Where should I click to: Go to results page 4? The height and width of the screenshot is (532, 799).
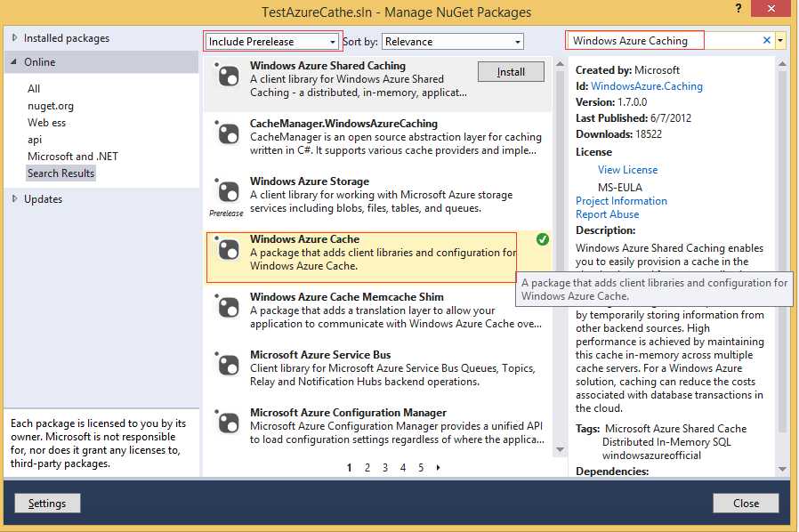coord(402,467)
